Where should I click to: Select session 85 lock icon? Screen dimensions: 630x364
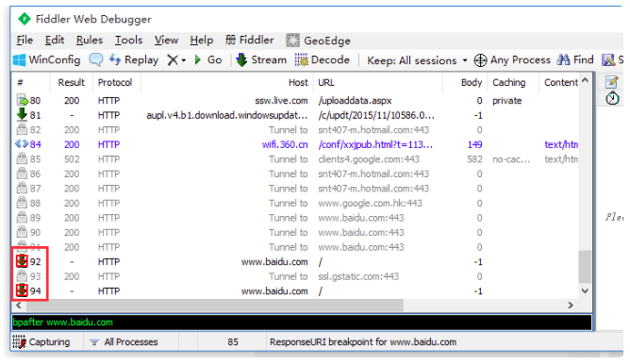[x=22, y=158]
